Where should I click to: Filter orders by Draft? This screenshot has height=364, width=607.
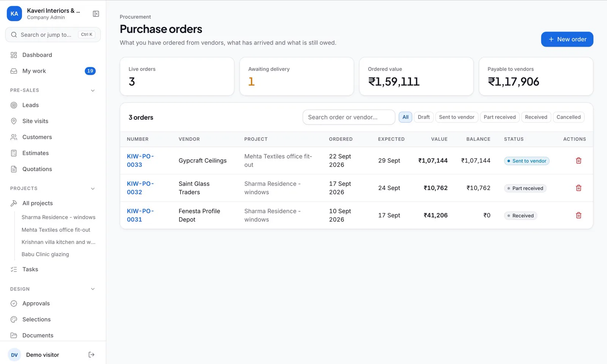coord(424,117)
